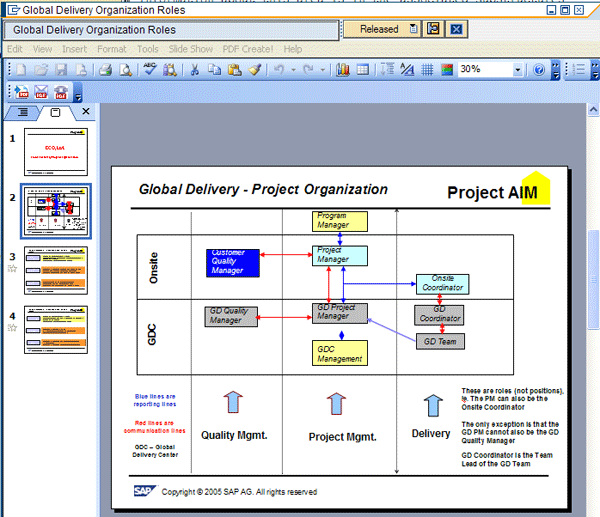Switch to the Slides pane tab

[55, 113]
